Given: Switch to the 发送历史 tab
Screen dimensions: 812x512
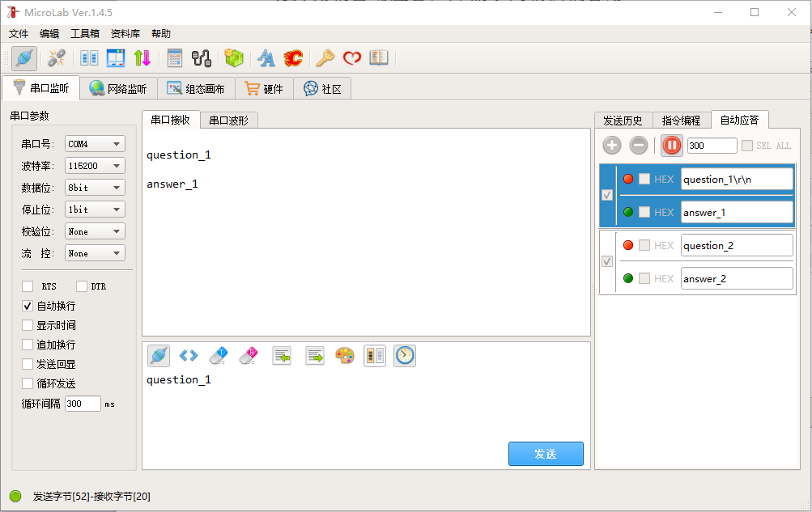Looking at the screenshot, I should pos(623,121).
